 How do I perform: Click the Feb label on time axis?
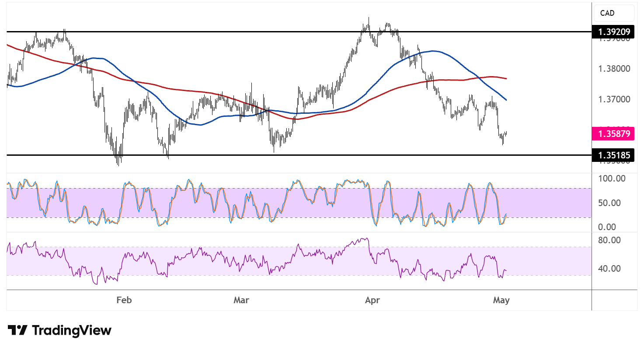124,300
